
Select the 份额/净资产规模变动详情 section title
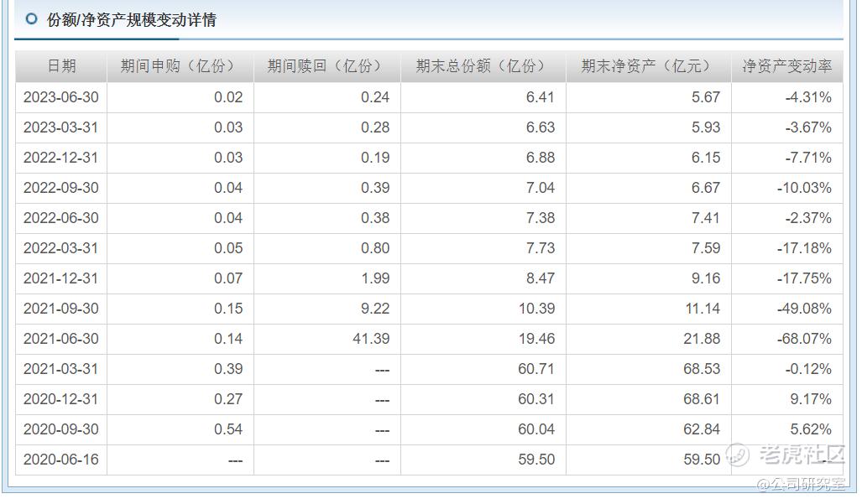(x=132, y=20)
